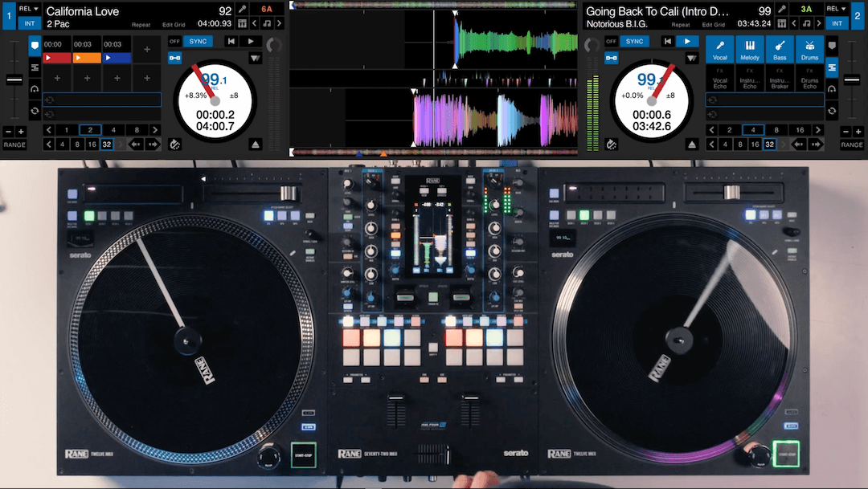Select 16-beat auto loop on deck 2
Screen dimensions: 868x489
tap(800, 130)
